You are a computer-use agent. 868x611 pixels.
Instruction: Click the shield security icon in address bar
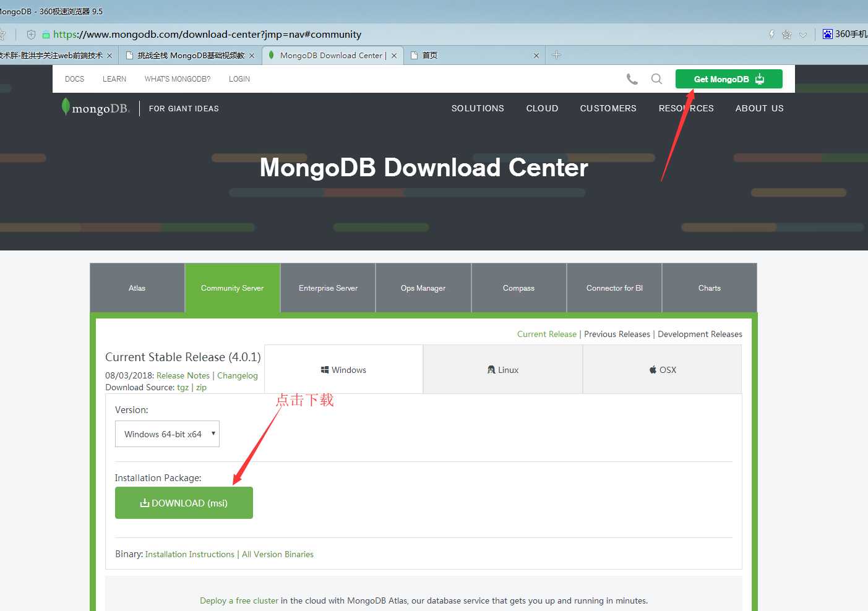click(31, 35)
